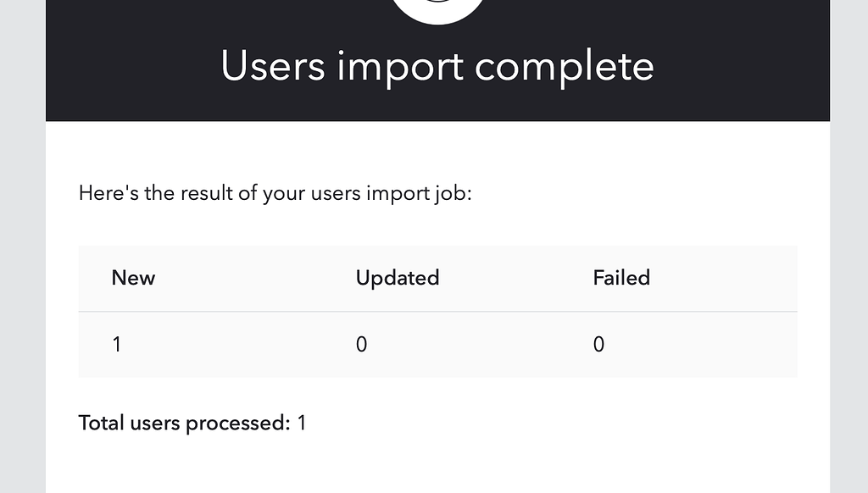Click the number after "Total users processed:"

coord(302,422)
